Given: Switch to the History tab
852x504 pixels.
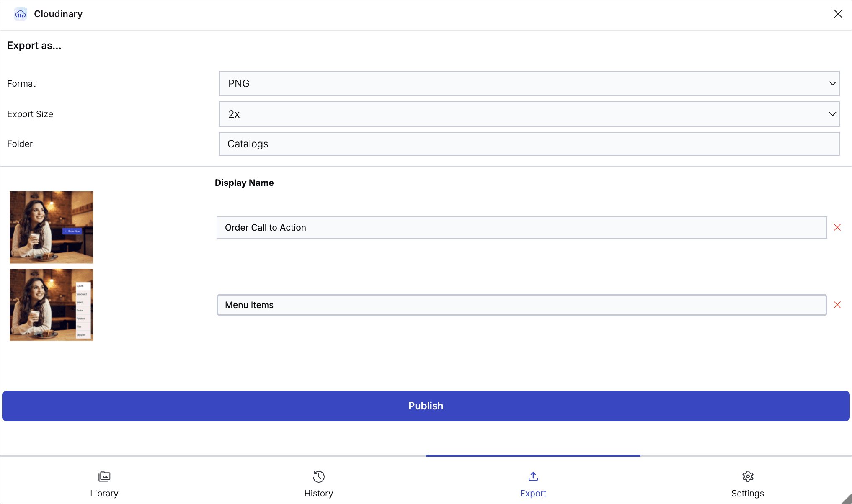Looking at the screenshot, I should point(319,493).
